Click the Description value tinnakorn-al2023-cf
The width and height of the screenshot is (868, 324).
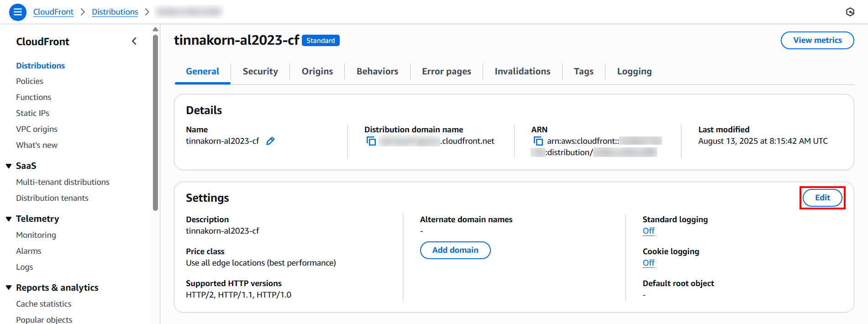click(x=222, y=231)
